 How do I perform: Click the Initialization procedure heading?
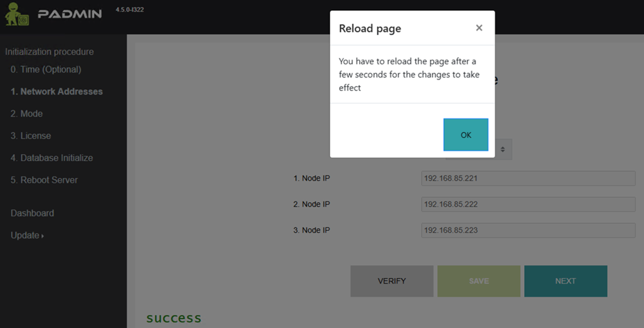coord(49,52)
